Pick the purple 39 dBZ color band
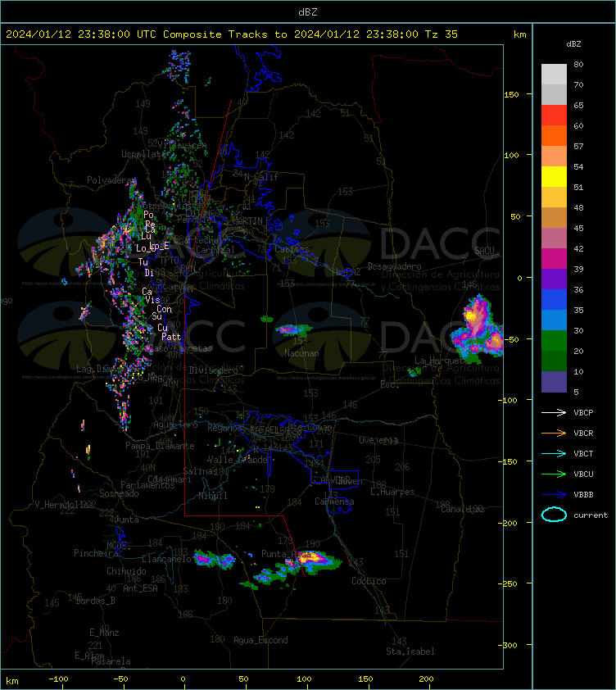The height and width of the screenshot is (690, 616). pyautogui.click(x=554, y=279)
